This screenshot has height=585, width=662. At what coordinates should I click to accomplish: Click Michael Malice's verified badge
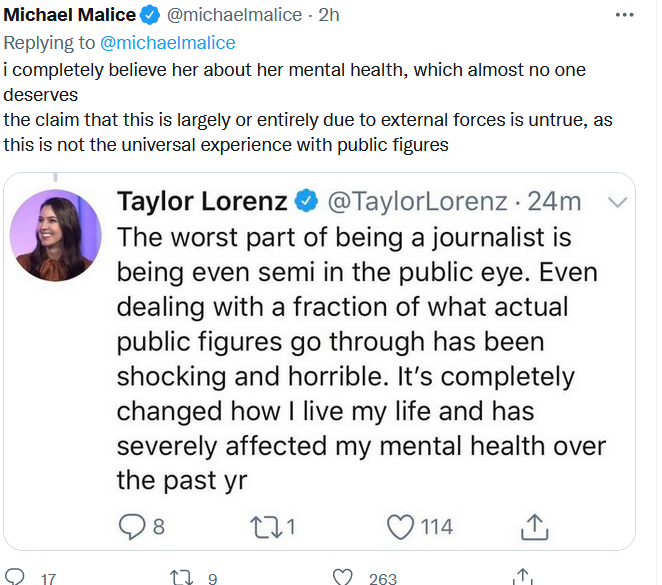[149, 15]
